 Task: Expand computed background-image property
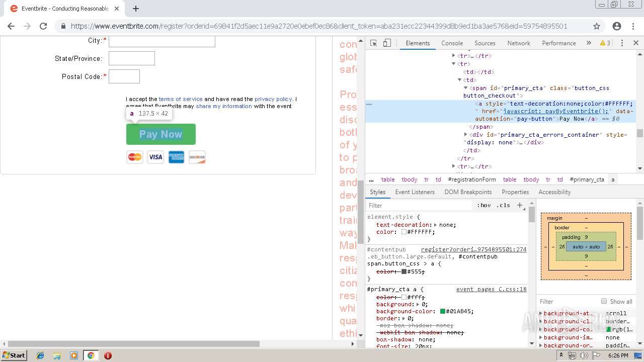pyautogui.click(x=541, y=337)
